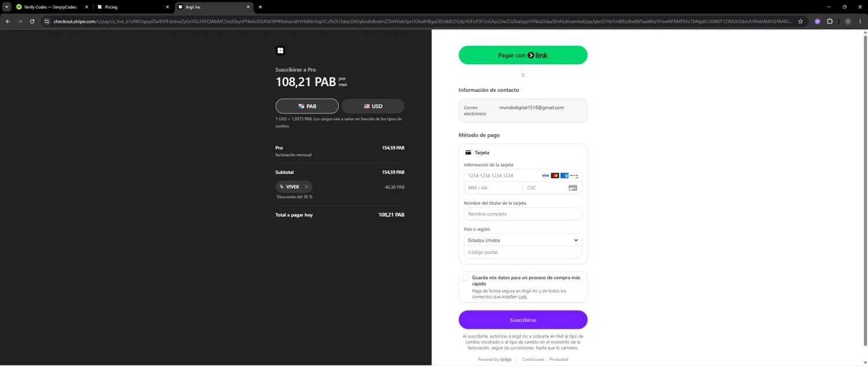Click the Suscribirse button
This screenshot has height=366, width=868.
[523, 320]
